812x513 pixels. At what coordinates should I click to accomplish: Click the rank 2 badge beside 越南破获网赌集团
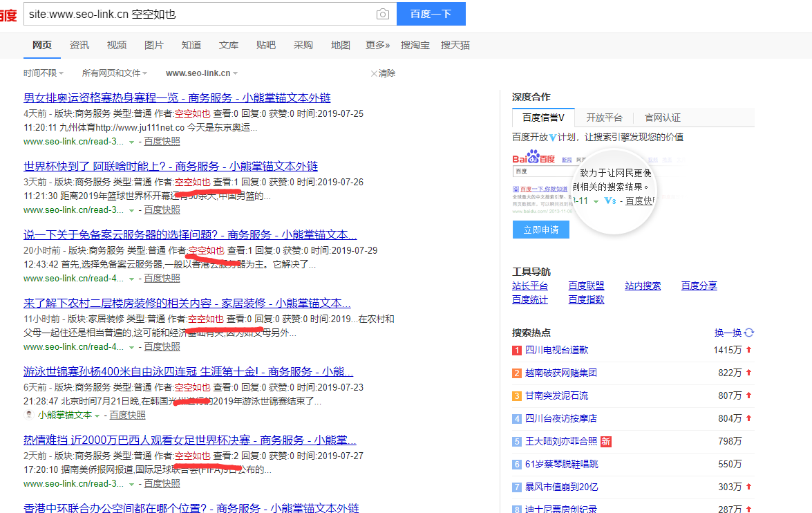[x=517, y=373]
